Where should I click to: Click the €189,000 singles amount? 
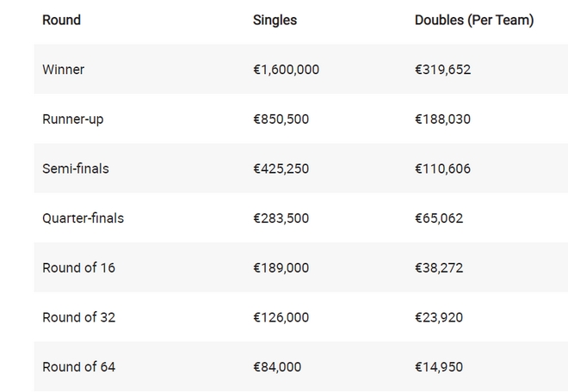pos(281,267)
